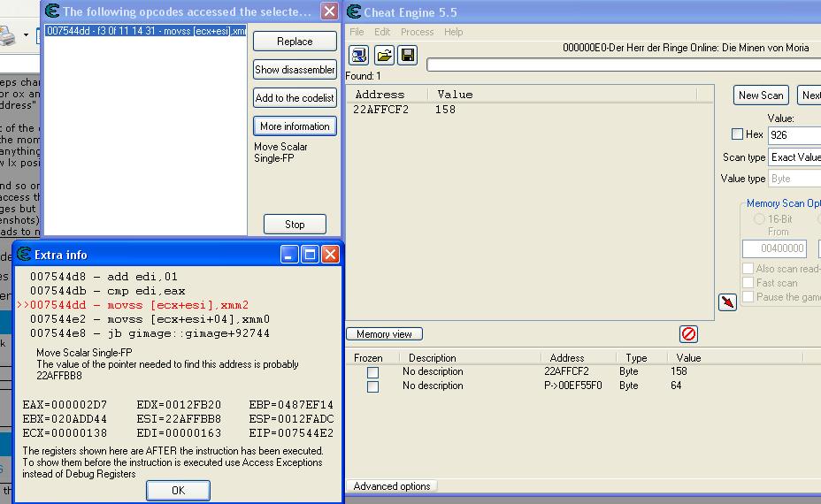Click the open file folder icon
This screenshot has height=504, width=821.
(384, 56)
